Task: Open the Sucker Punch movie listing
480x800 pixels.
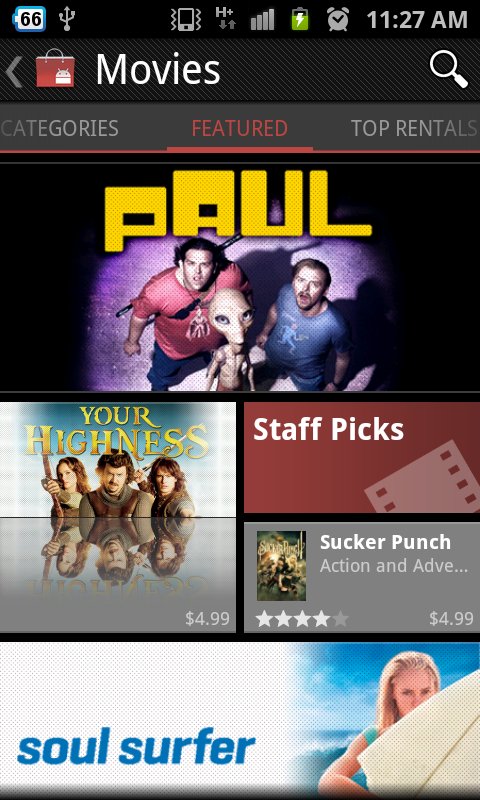Action: pos(362,577)
